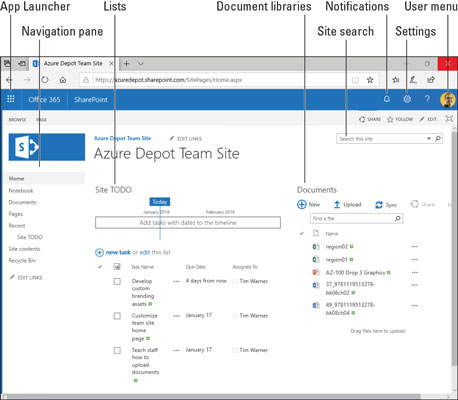Open ellipsis for Customize team site task
This screenshot has width=458, height=400.
click(x=176, y=316)
